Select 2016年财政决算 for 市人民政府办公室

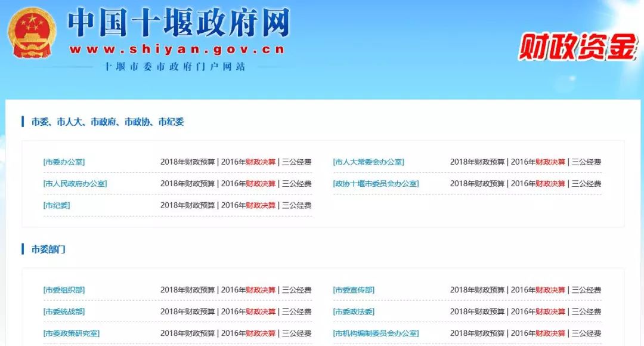pyautogui.click(x=249, y=184)
